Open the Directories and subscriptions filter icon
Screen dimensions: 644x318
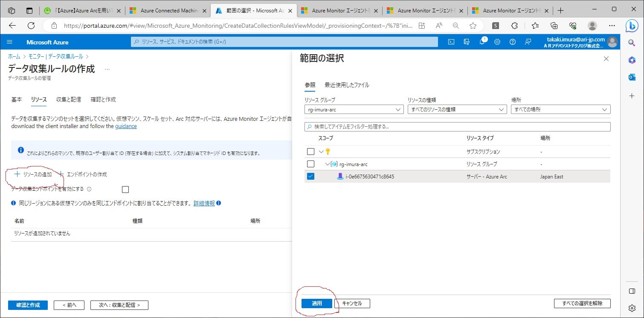tap(466, 42)
